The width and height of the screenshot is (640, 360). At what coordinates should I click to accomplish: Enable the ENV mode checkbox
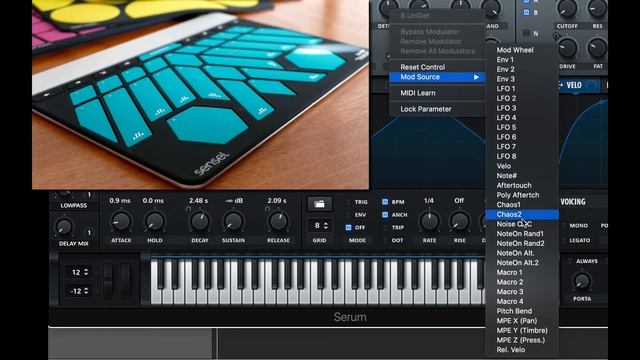[x=349, y=215]
